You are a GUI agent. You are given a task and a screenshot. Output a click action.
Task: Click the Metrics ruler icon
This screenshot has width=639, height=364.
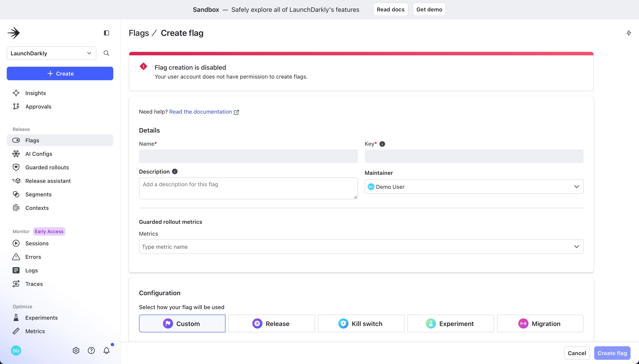click(16, 331)
